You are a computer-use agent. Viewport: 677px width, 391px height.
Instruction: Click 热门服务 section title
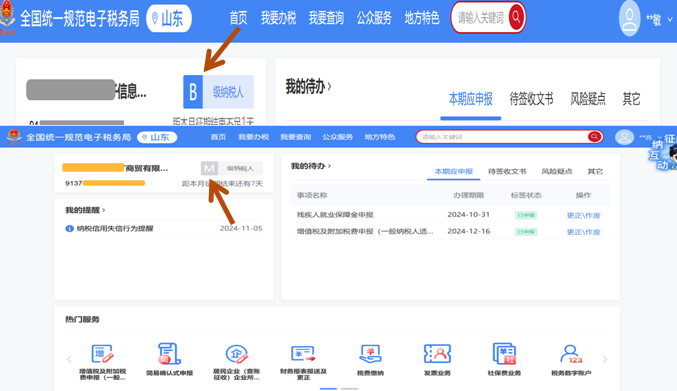tap(82, 319)
